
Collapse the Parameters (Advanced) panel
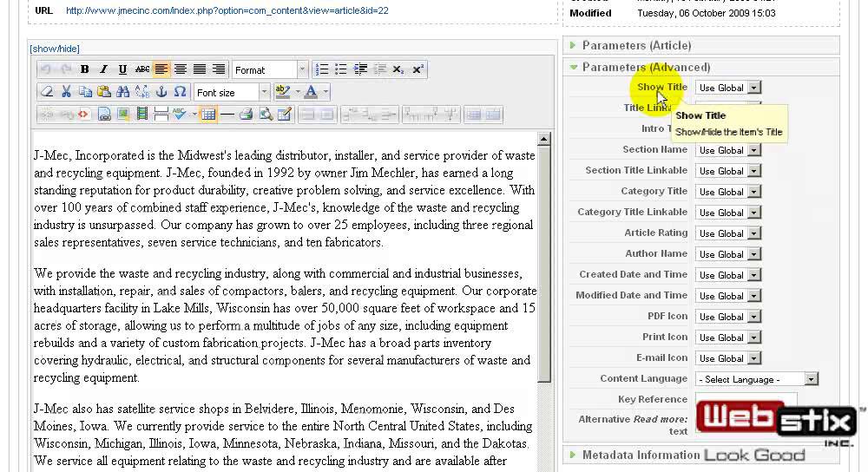click(x=700, y=67)
